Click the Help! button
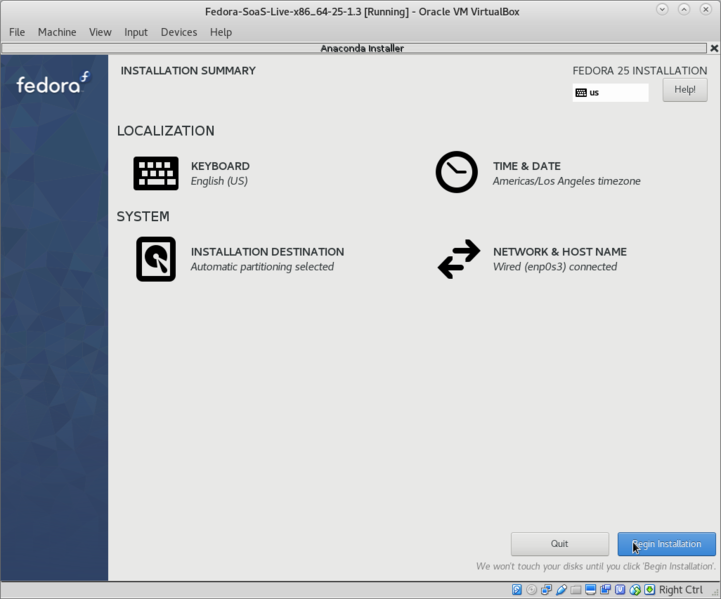Screen dimensions: 721x599 tap(684, 90)
